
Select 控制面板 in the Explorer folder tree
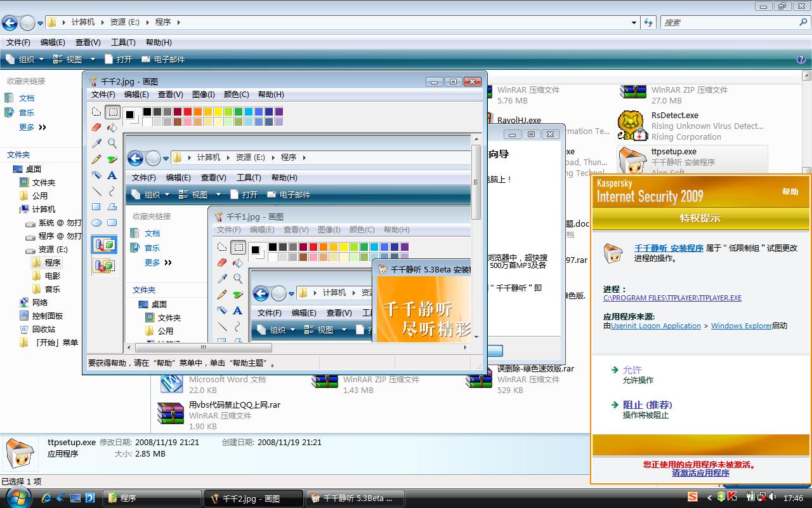[48, 316]
